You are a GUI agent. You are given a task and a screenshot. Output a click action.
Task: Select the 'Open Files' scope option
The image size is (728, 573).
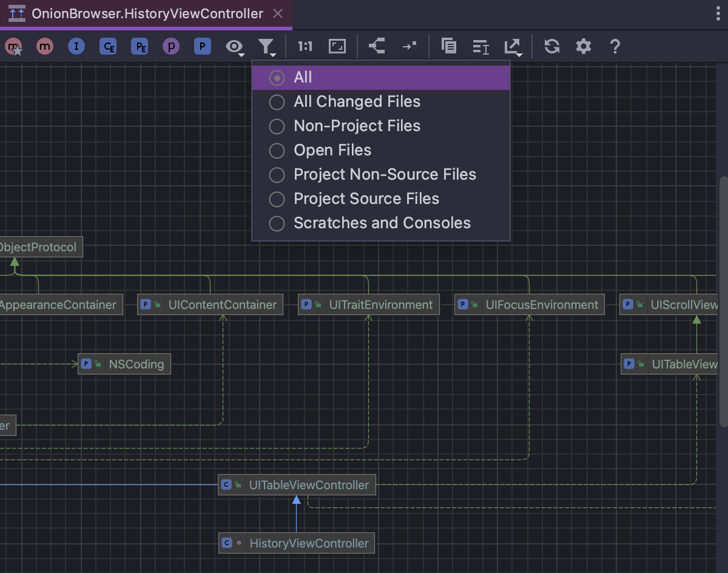point(332,151)
